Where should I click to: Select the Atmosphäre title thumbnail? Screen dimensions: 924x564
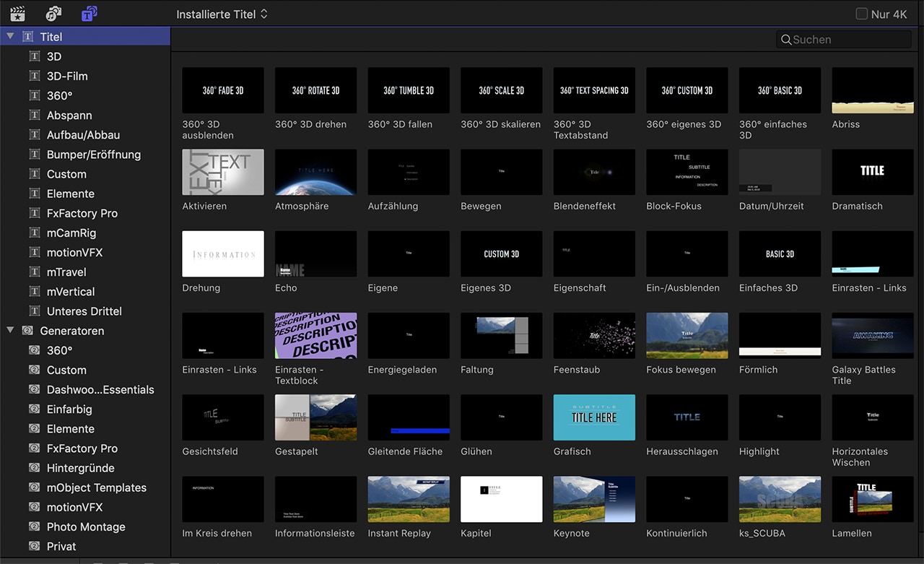315,172
